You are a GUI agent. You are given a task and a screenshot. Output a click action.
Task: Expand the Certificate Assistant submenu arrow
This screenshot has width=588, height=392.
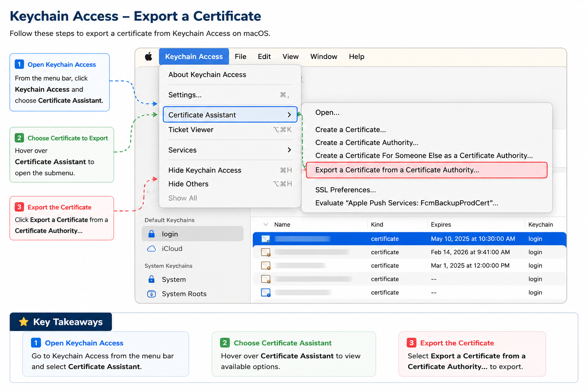coord(289,115)
